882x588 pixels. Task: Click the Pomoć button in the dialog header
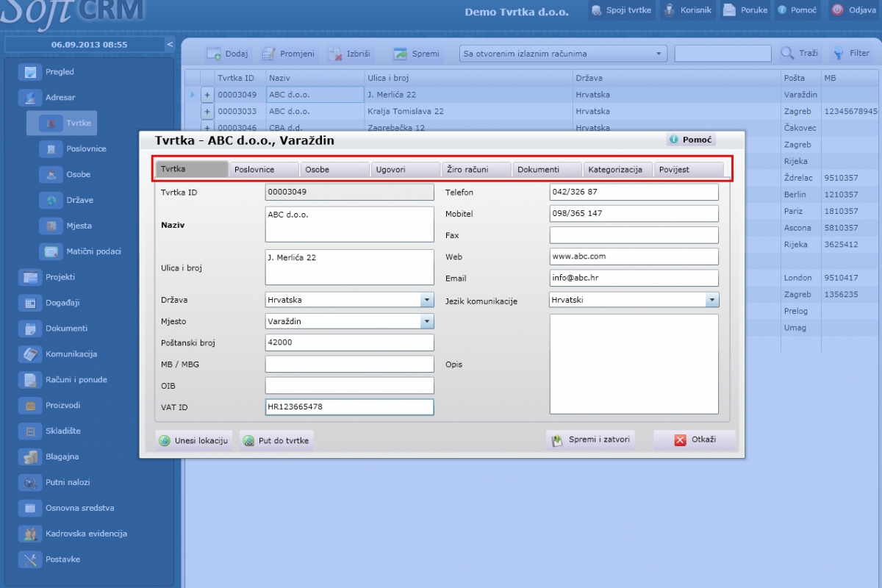[x=691, y=140]
